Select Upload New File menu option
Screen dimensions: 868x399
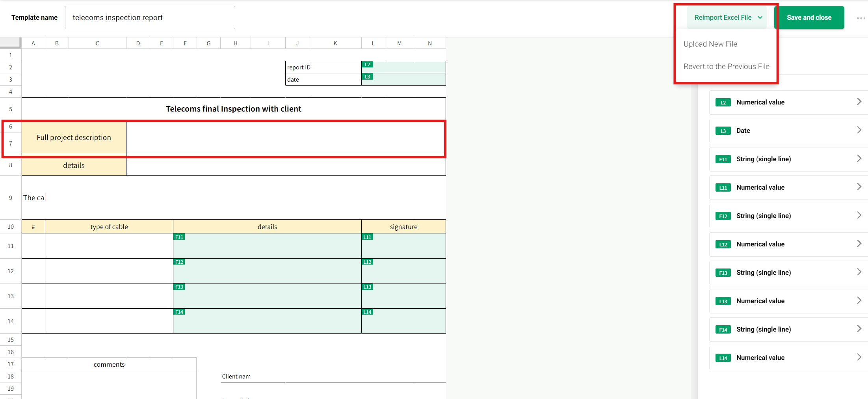710,44
